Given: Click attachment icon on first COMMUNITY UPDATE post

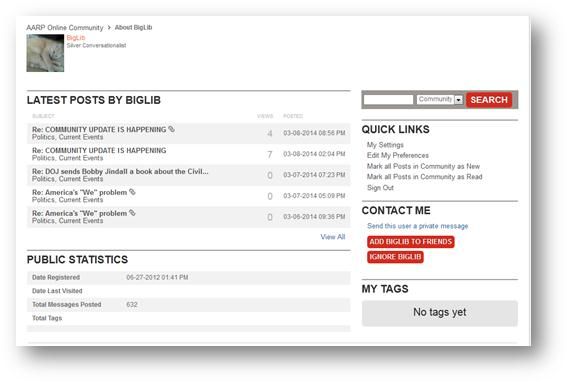Looking at the screenshot, I should [x=171, y=129].
